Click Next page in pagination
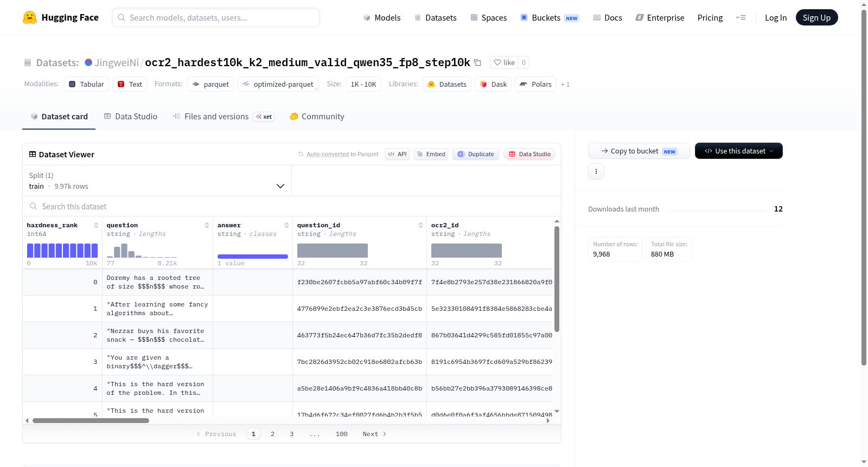The width and height of the screenshot is (868, 467). click(x=374, y=434)
